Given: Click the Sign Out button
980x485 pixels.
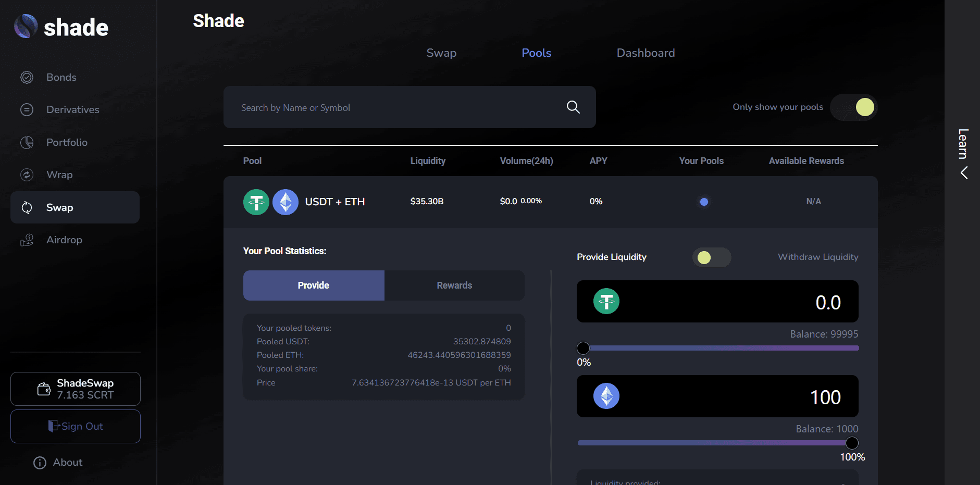Looking at the screenshot, I should tap(76, 426).
